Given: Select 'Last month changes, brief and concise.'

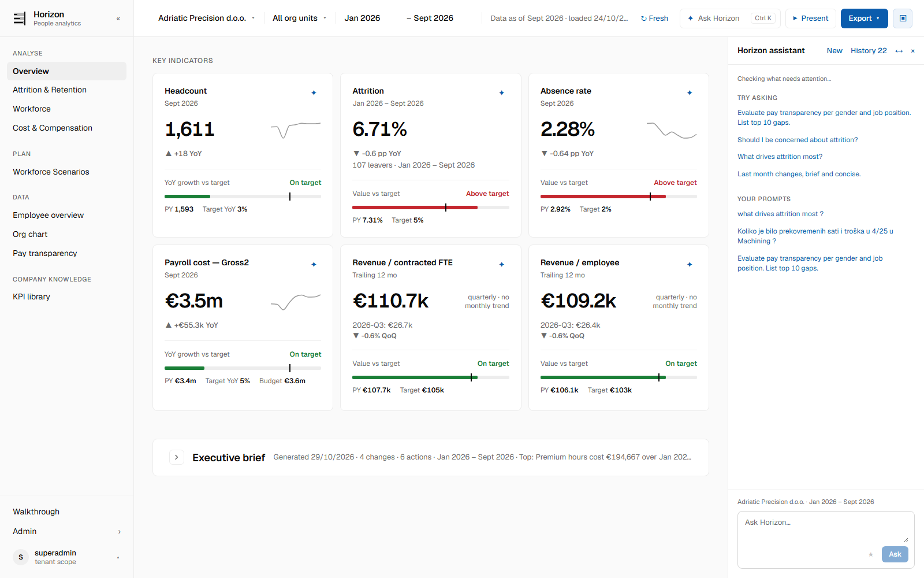Looking at the screenshot, I should tap(799, 174).
